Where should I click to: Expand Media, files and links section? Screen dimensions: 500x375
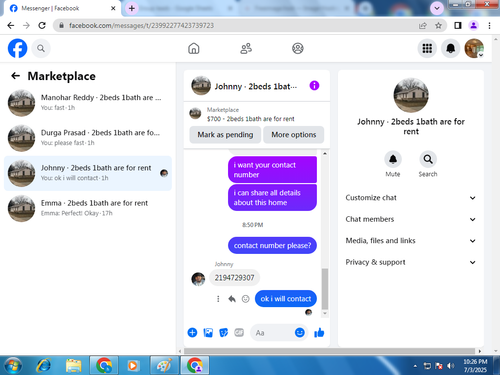click(x=411, y=240)
